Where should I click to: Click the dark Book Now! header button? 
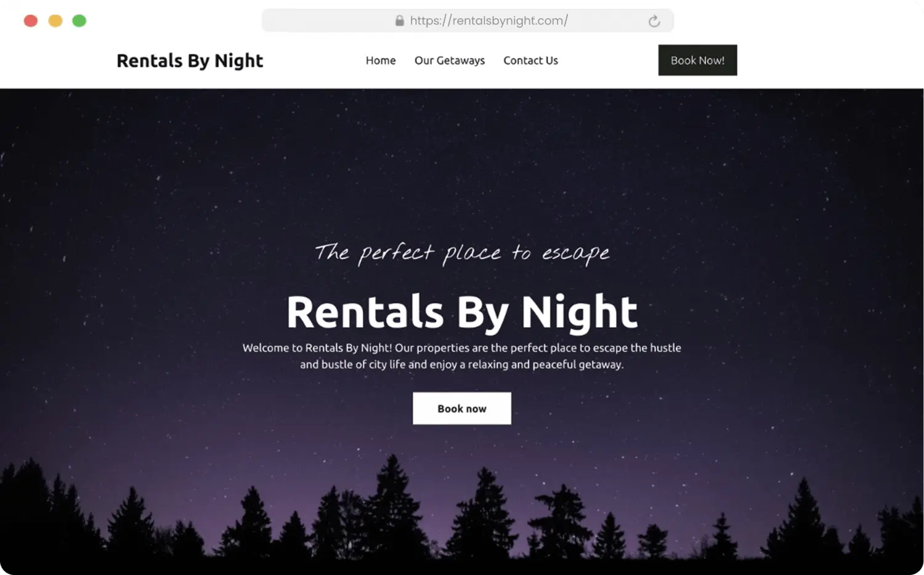click(x=697, y=60)
